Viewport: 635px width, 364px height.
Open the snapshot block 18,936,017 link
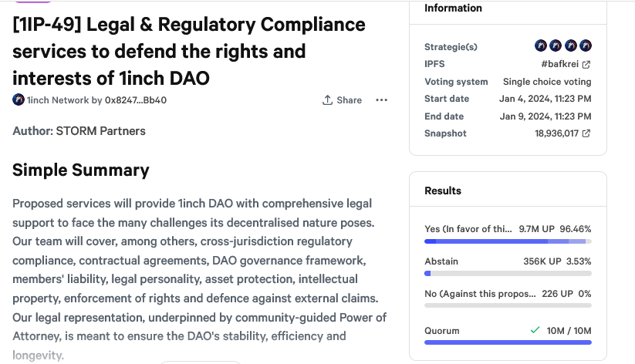point(556,133)
